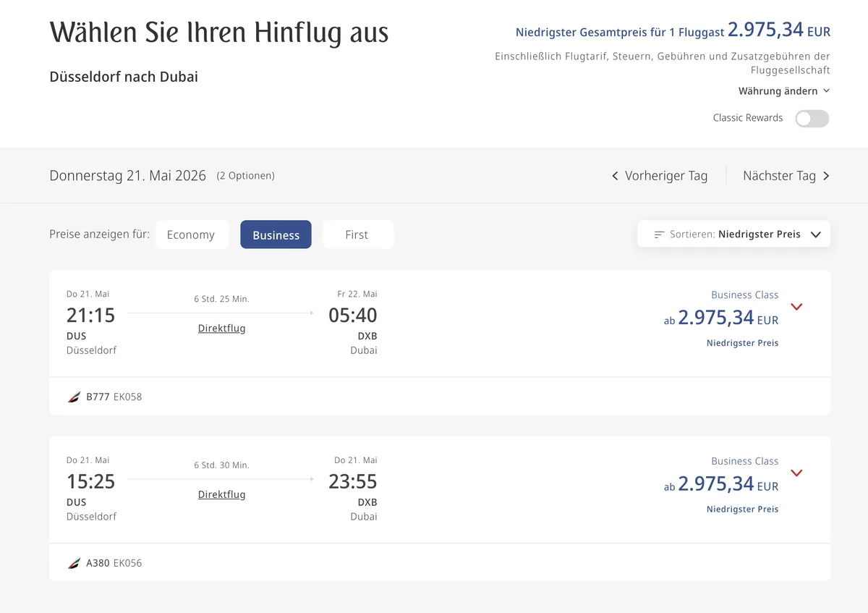The width and height of the screenshot is (868, 613).
Task: Go to Nächster Tag
Action: pyautogui.click(x=786, y=176)
